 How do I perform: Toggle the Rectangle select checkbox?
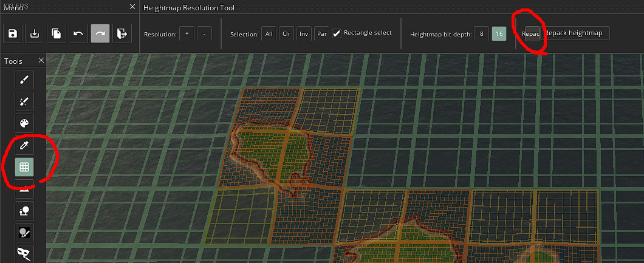click(x=337, y=33)
